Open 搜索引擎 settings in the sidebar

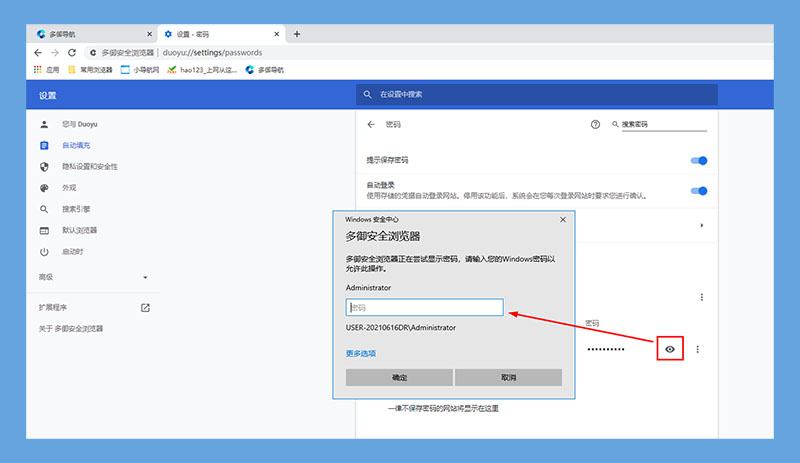pos(76,209)
